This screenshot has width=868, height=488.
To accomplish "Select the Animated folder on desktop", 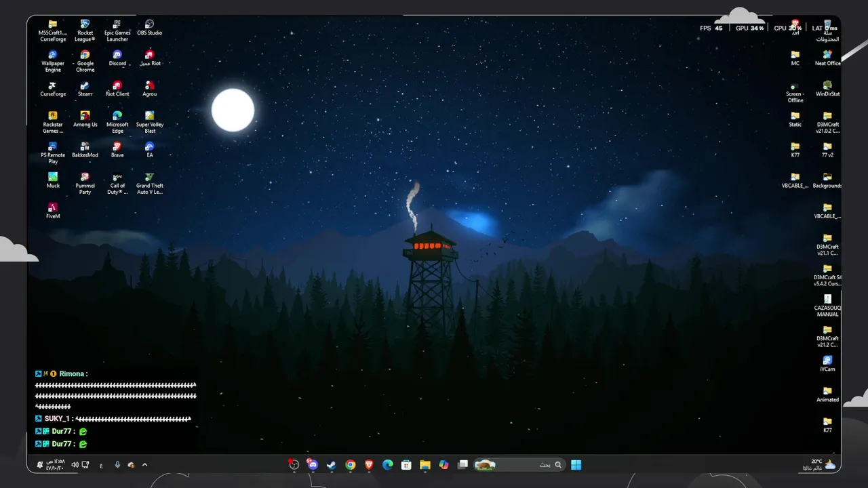I will 827,394.
